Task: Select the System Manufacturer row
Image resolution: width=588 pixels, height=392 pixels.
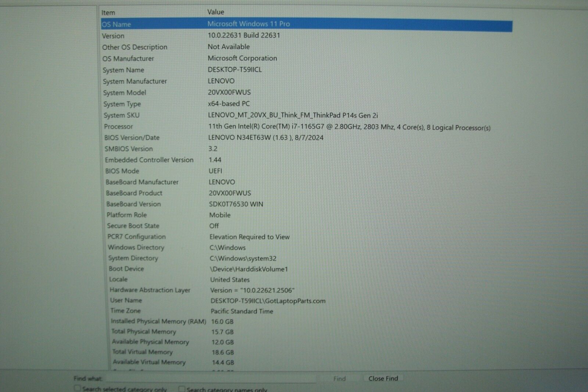Action: coord(306,81)
